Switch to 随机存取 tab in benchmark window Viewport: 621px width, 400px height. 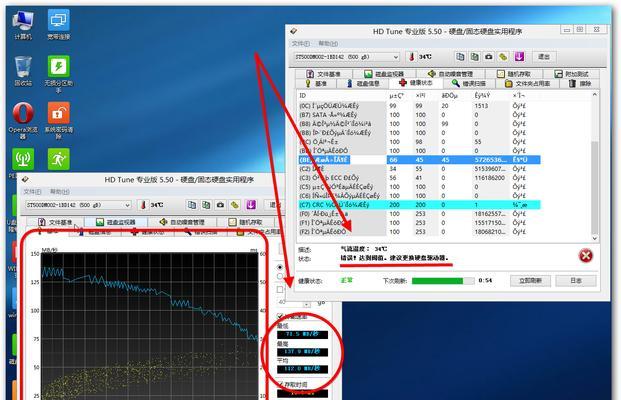[x=246, y=222]
